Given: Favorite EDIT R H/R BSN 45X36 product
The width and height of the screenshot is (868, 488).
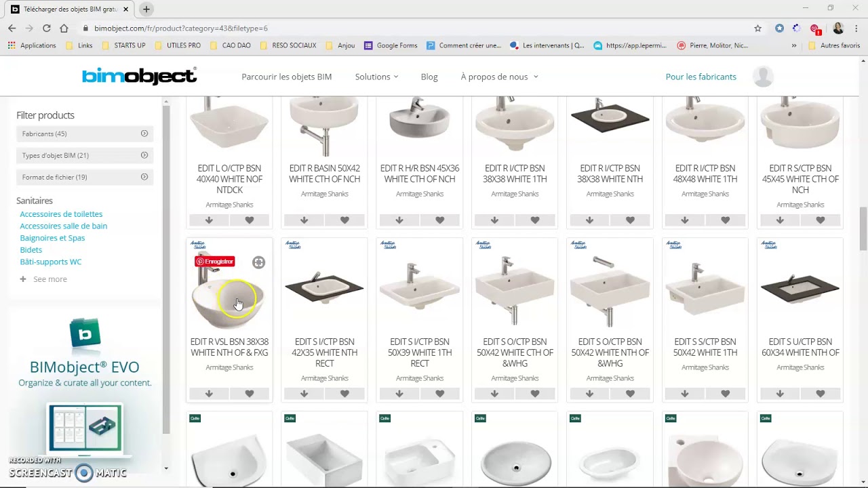Looking at the screenshot, I should tap(440, 220).
